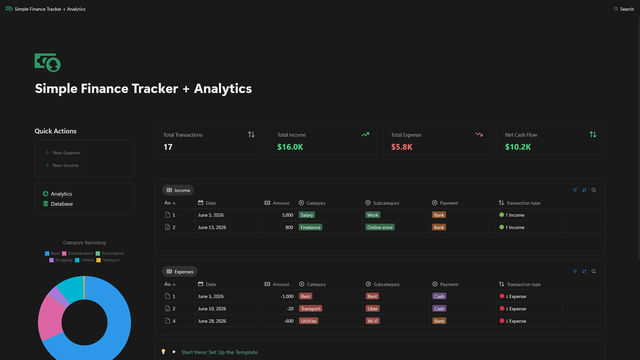The height and width of the screenshot is (360, 640).
Task: Click Income table Date column header
Action: (207, 203)
